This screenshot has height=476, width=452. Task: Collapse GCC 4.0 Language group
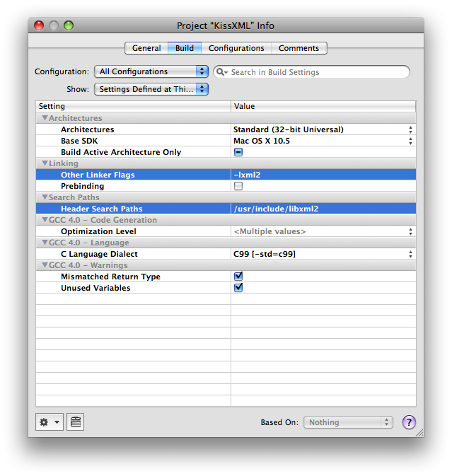point(45,243)
